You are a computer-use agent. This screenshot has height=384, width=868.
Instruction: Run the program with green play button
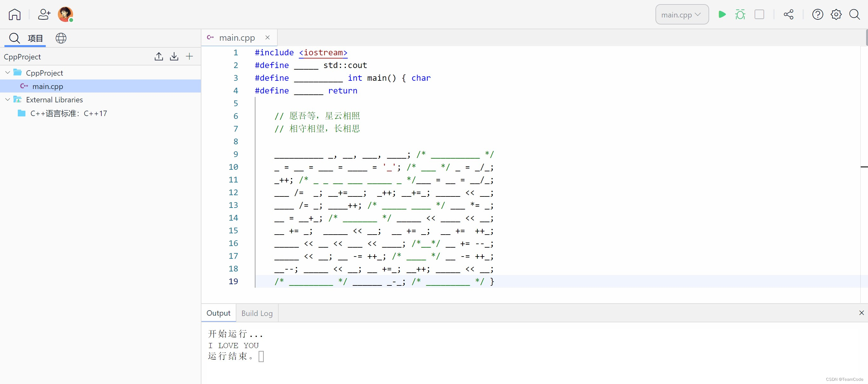(x=722, y=15)
